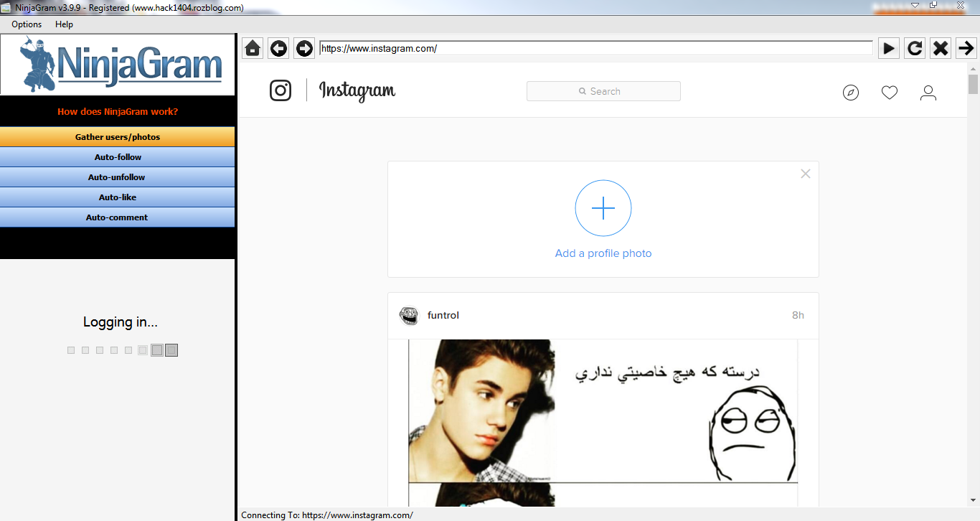
Task: Click the 8h post timestamp
Action: [x=798, y=315]
